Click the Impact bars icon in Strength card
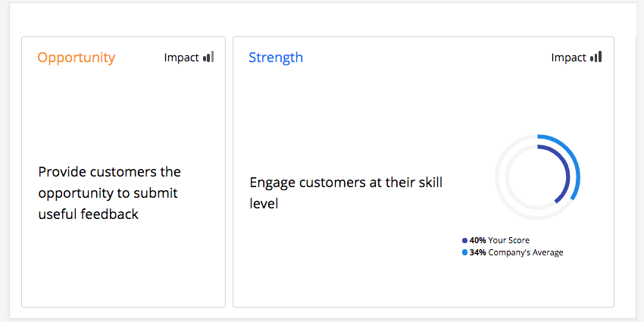This screenshot has height=322, width=644. point(596,57)
